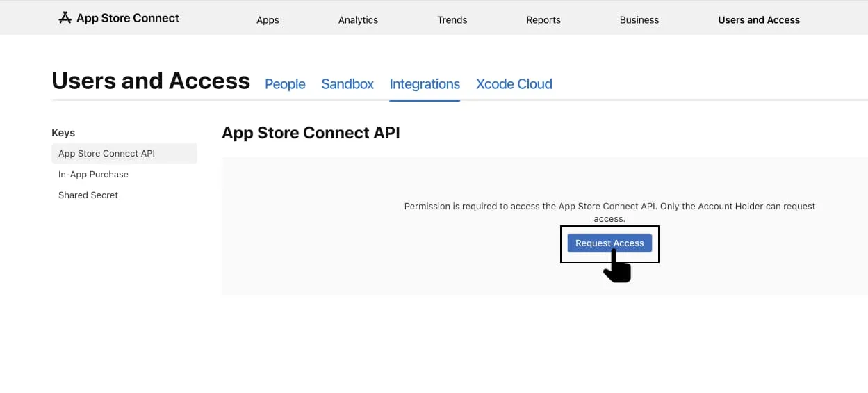
Task: Open the Apps section in top navigation
Action: pos(268,20)
